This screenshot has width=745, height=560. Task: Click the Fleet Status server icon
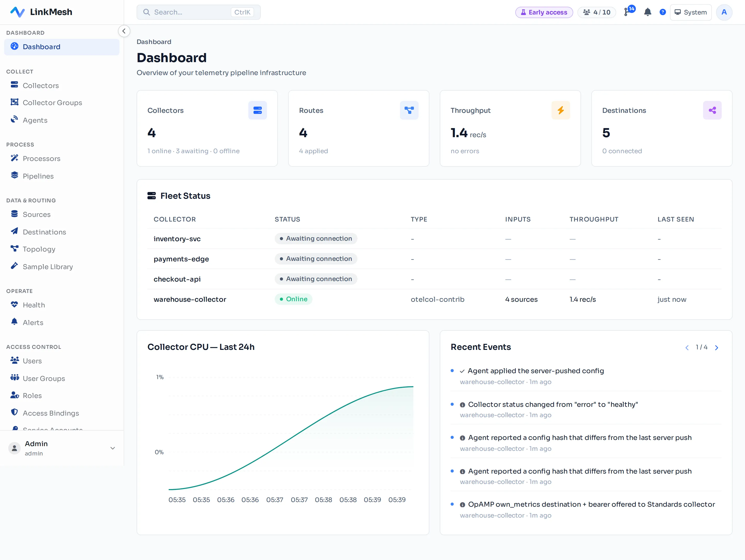point(152,196)
